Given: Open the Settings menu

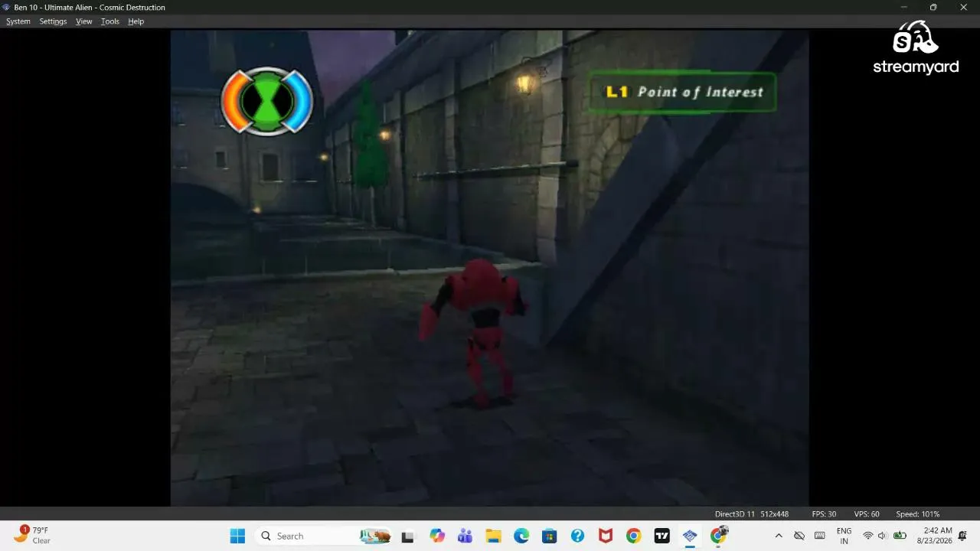Looking at the screenshot, I should [53, 21].
